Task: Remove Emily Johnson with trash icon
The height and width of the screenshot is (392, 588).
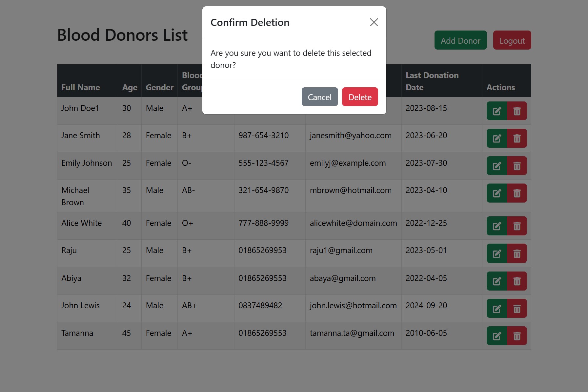Action: pyautogui.click(x=517, y=166)
